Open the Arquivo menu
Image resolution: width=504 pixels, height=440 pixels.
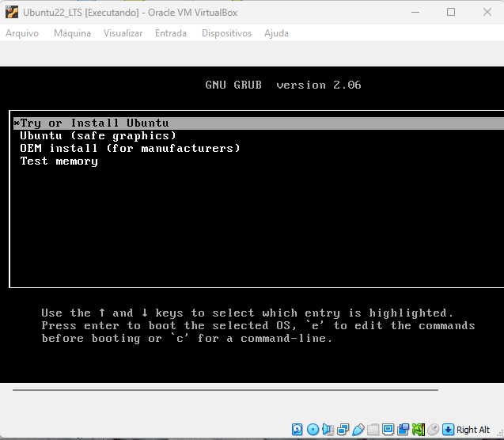pyautogui.click(x=22, y=33)
